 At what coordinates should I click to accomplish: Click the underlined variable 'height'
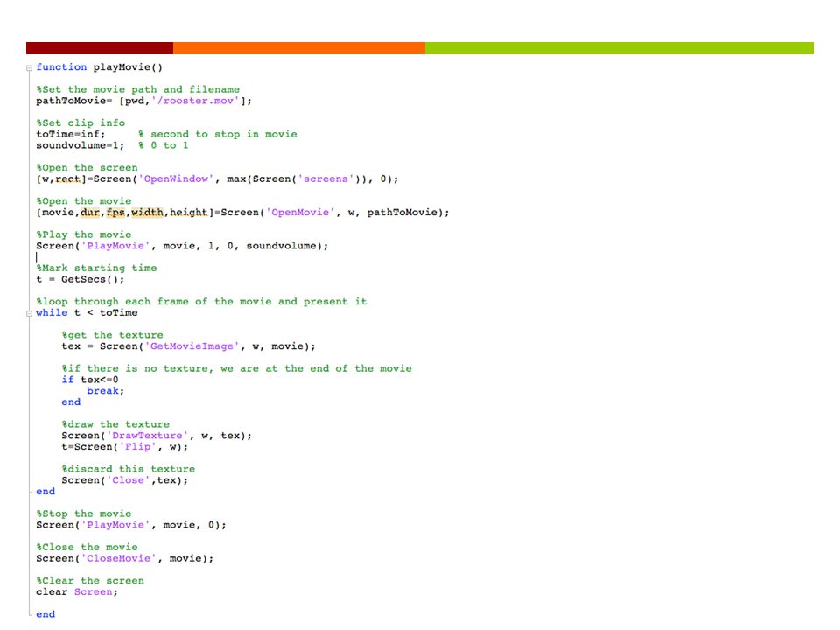pyautogui.click(x=189, y=213)
